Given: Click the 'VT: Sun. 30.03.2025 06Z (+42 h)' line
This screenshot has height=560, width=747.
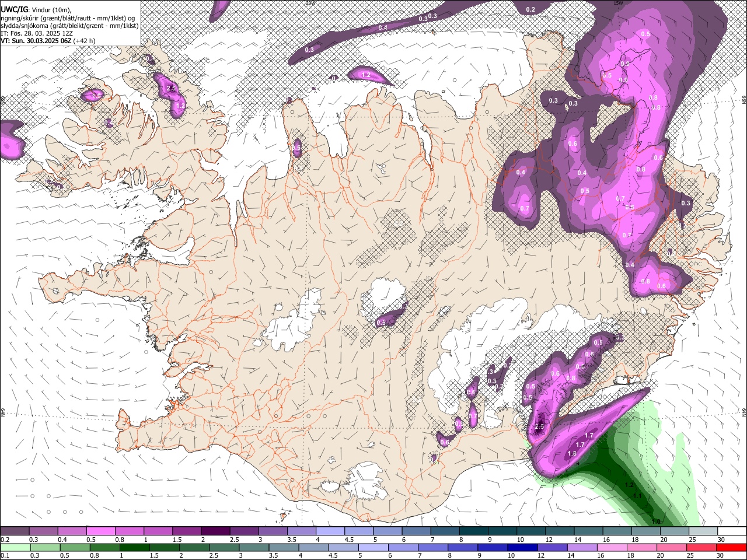Looking at the screenshot, I should tap(48, 40).
